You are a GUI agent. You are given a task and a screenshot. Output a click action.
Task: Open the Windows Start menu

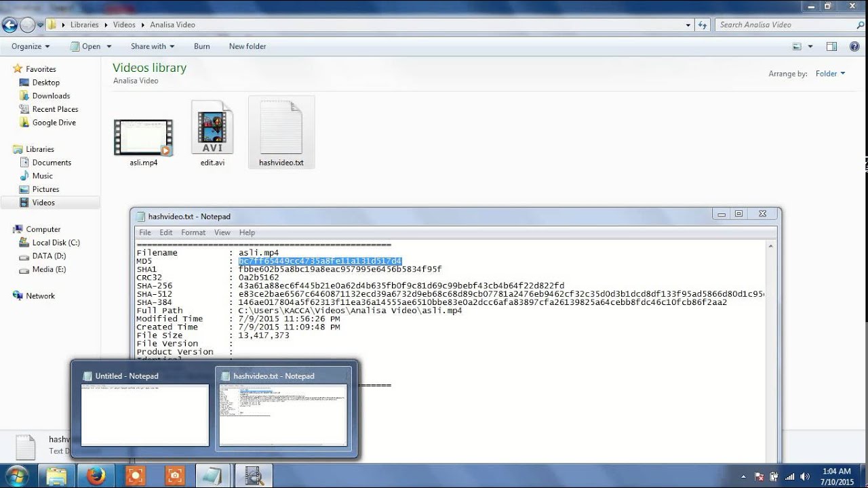coord(16,476)
